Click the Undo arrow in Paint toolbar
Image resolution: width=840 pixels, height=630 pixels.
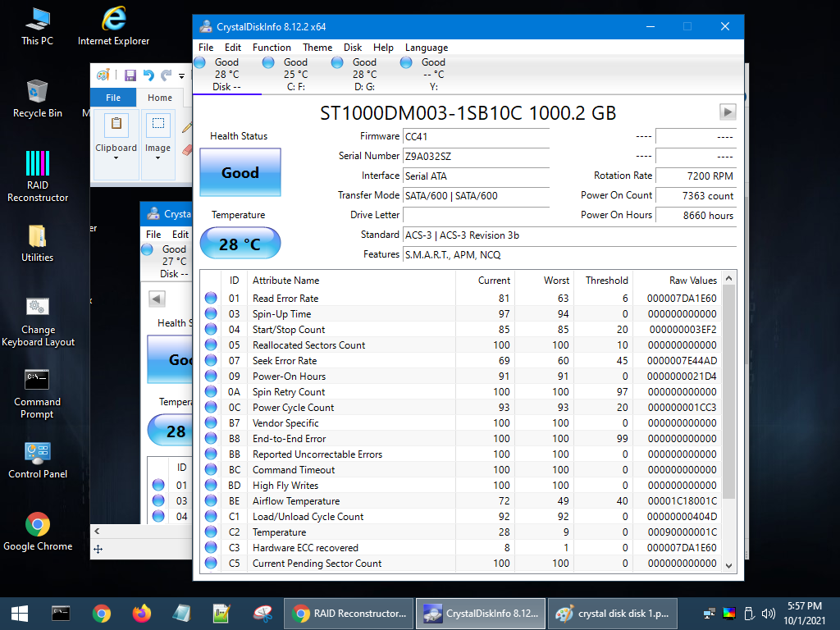point(148,75)
